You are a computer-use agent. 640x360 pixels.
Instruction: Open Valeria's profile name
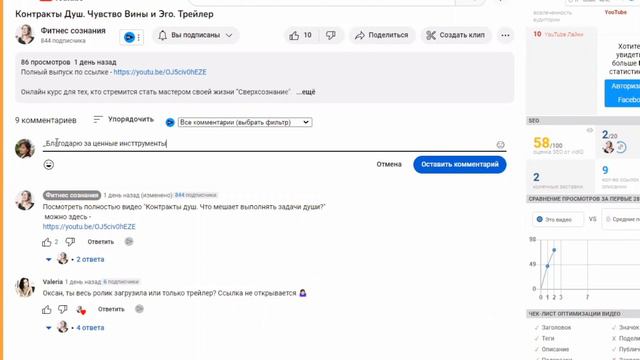click(53, 282)
